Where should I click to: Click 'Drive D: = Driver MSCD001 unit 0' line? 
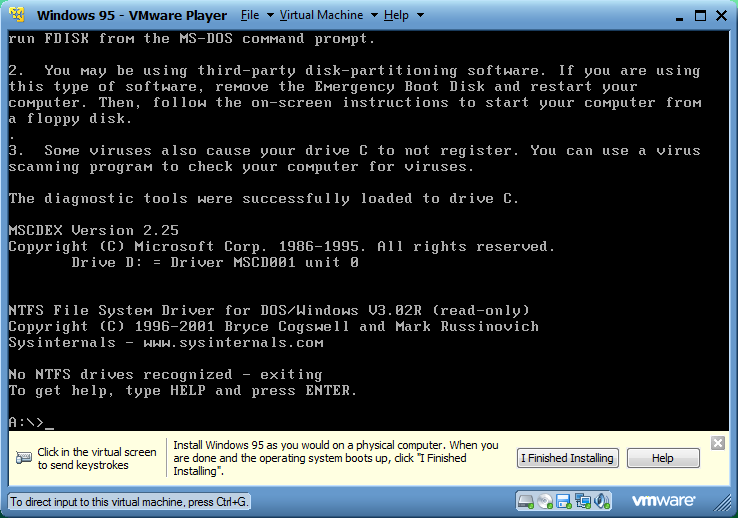click(x=215, y=263)
